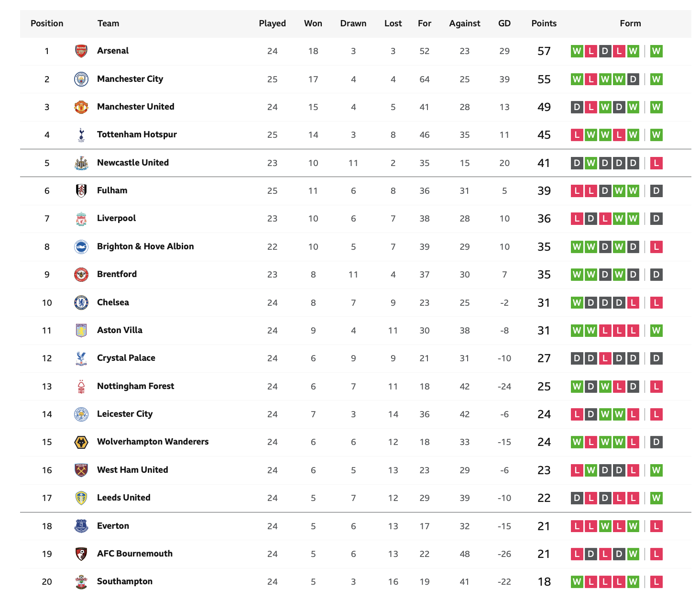This screenshot has width=700, height=601.
Task: Click the Arsenal club crest icon
Action: click(81, 51)
